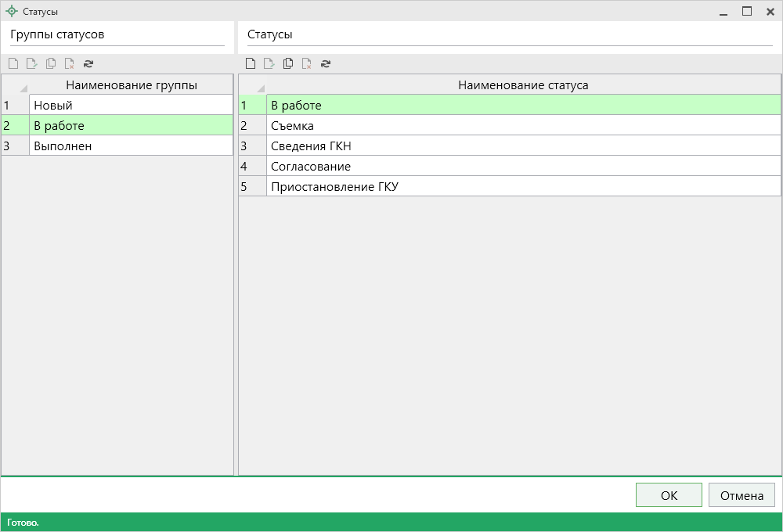Create a new status with statuses toolbar icon
The width and height of the screenshot is (783, 532).
click(x=251, y=64)
